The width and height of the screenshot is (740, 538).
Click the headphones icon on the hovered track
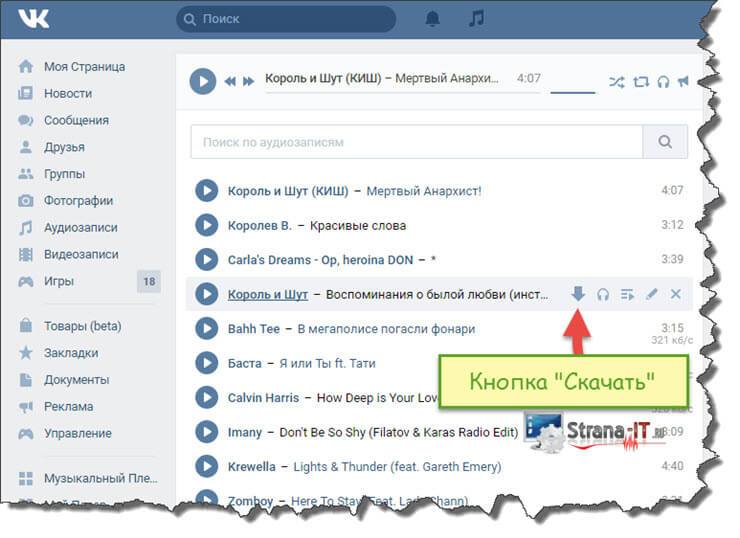click(603, 294)
